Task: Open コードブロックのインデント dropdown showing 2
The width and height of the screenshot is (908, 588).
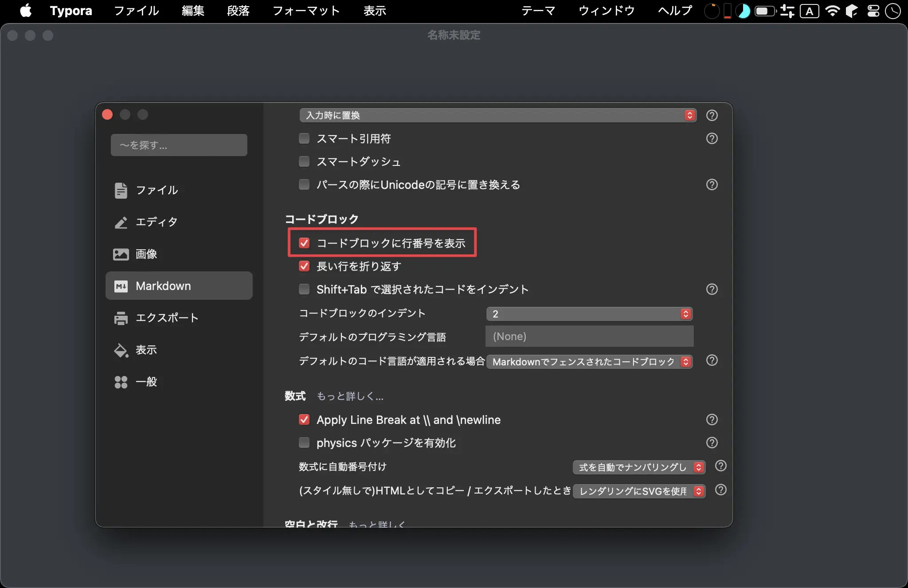Action: [x=590, y=314]
